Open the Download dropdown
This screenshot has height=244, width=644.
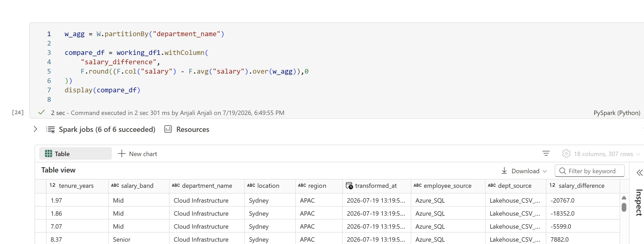point(525,171)
